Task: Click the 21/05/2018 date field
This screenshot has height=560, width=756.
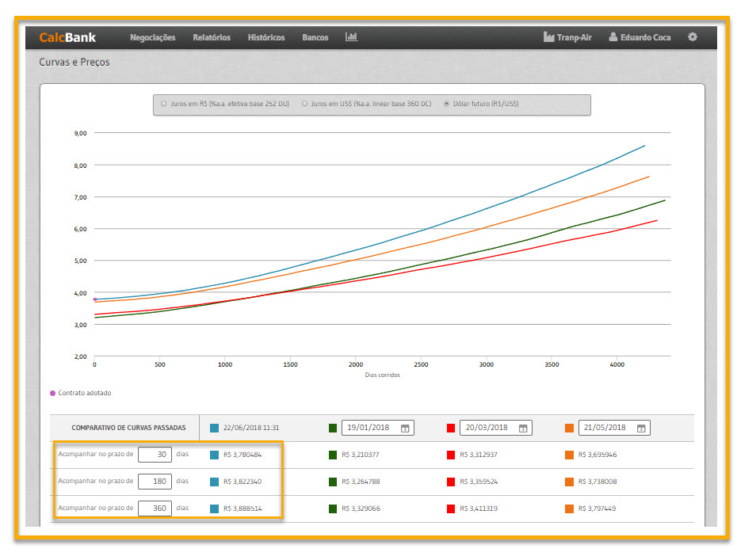Action: coord(614,428)
